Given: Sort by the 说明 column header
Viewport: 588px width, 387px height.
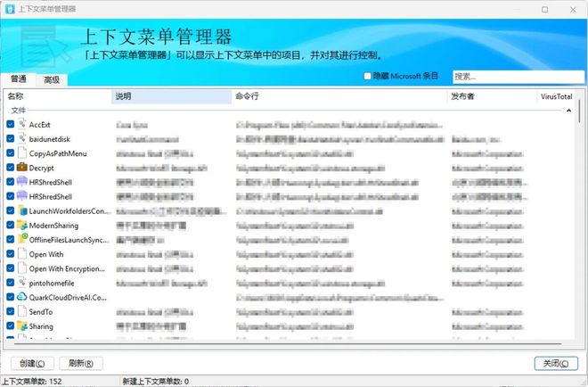Looking at the screenshot, I should [x=172, y=96].
